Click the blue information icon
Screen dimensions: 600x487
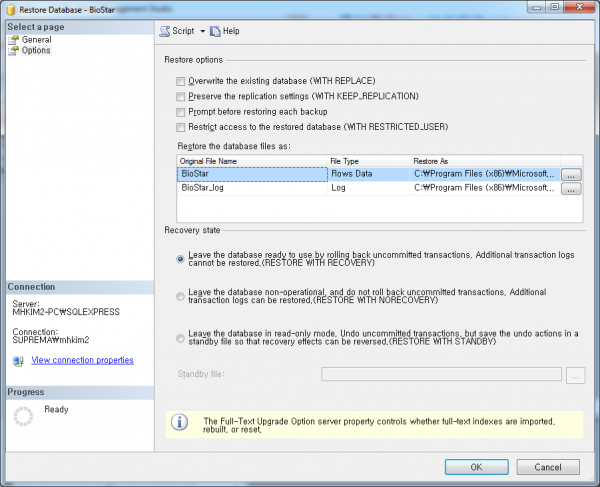coord(180,423)
